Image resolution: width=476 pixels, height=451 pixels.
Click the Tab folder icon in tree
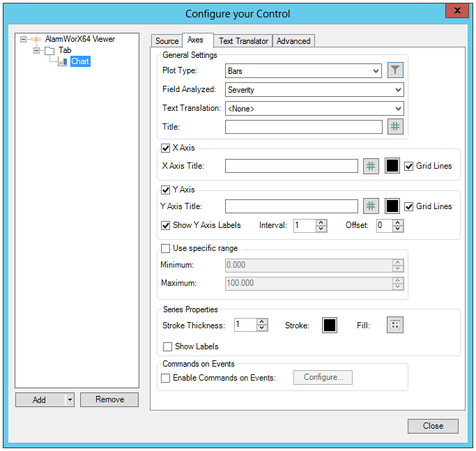coord(49,51)
